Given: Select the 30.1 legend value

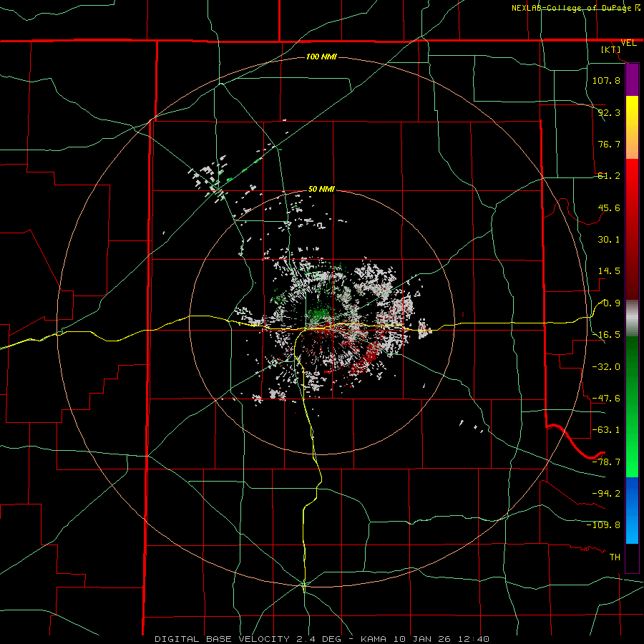Looking at the screenshot, I should click(x=609, y=240).
